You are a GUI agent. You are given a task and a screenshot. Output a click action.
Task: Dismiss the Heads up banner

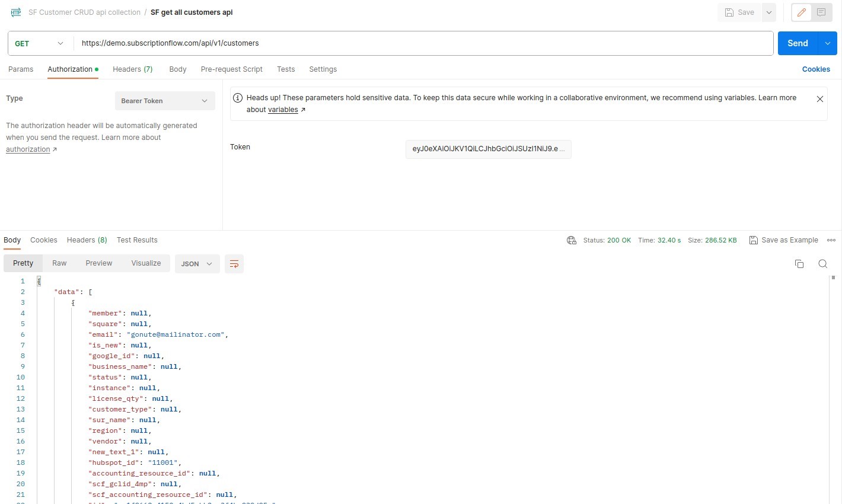[x=820, y=99]
